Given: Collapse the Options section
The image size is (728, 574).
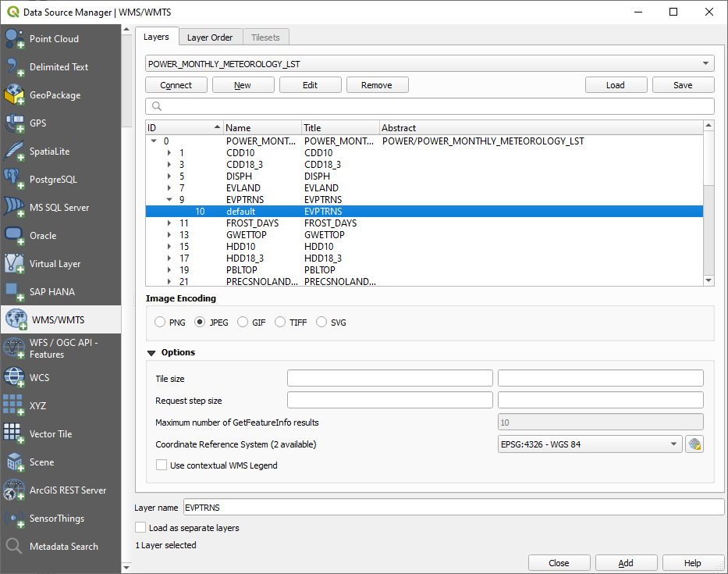Looking at the screenshot, I should coord(152,353).
